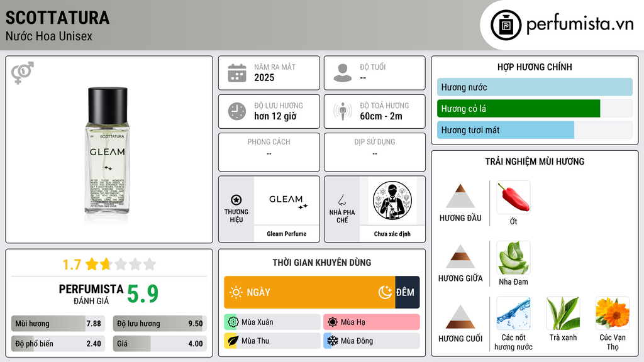Click the green tea Trà xanh note image

(563, 314)
